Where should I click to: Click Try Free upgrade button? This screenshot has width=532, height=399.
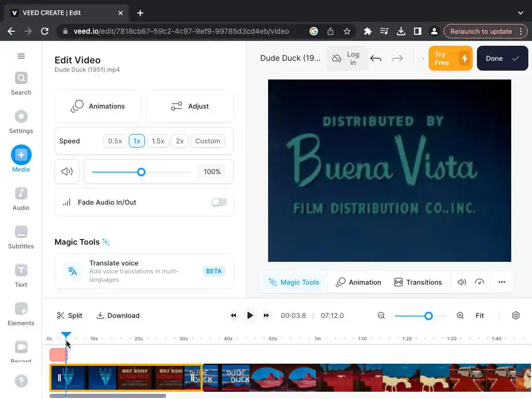450,58
